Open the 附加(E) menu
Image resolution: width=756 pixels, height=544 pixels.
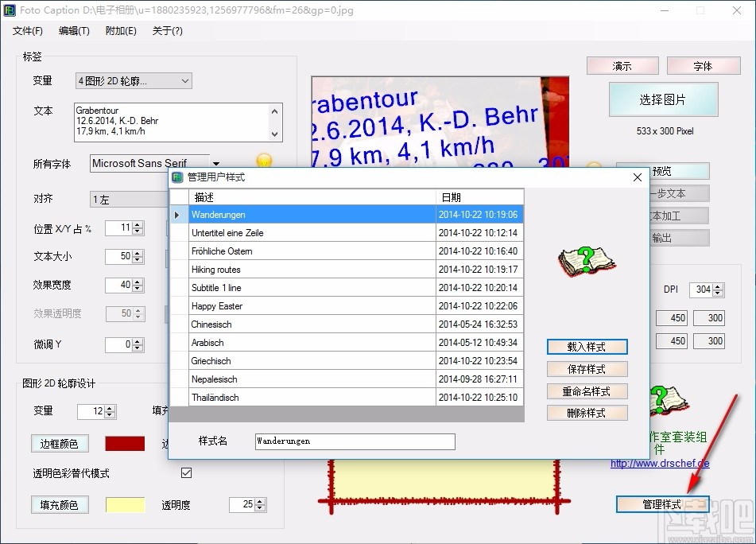coord(121,31)
